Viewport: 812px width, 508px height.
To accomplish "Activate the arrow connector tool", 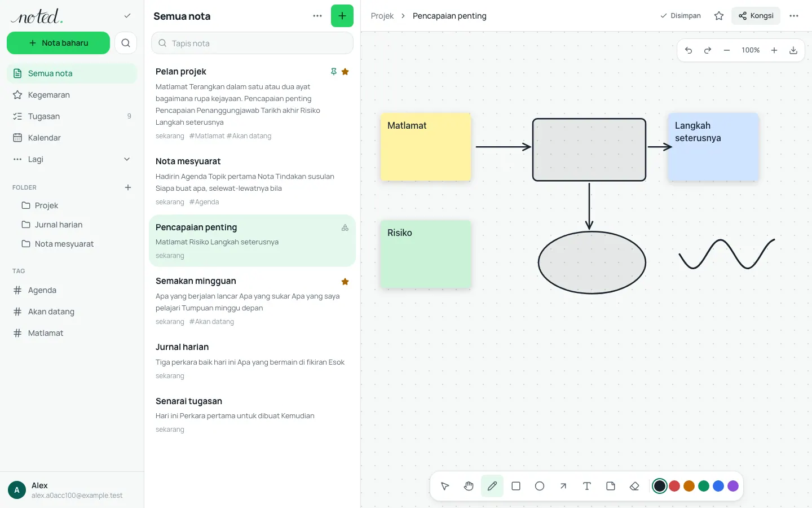I will coord(563,486).
